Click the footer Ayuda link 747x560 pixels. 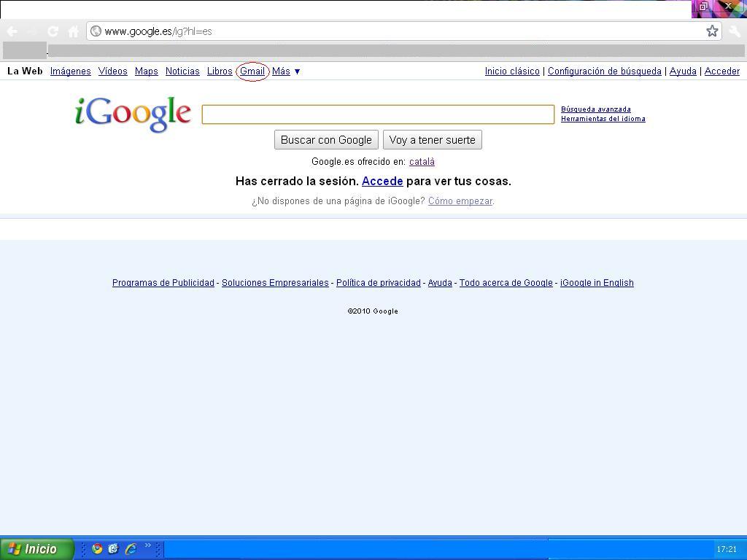[x=440, y=282]
